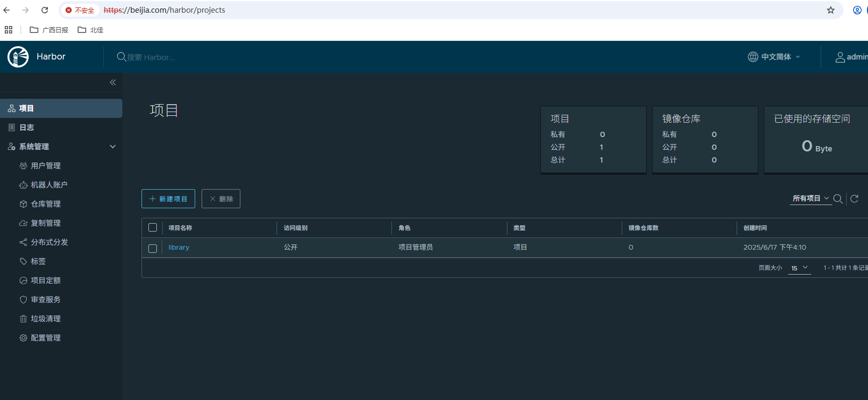The height and width of the screenshot is (400, 868).
Task: Go to 用户管理 in the sidebar
Action: (x=46, y=166)
